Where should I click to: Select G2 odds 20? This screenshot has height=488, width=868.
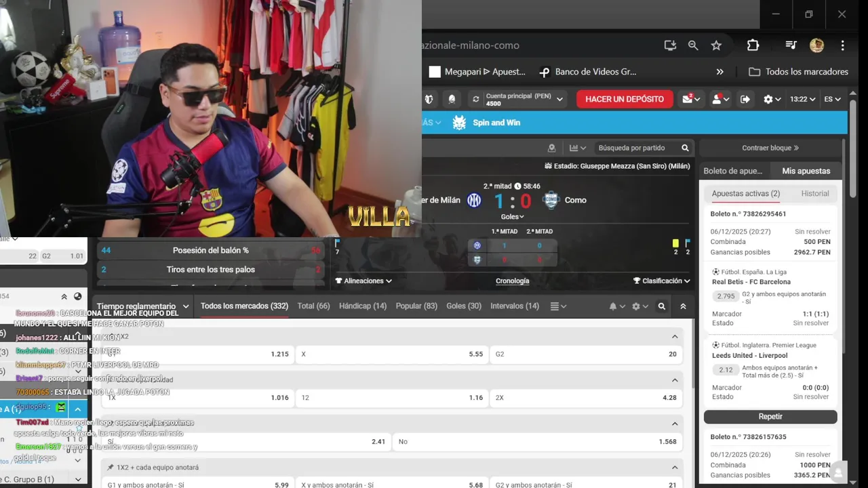tap(586, 354)
